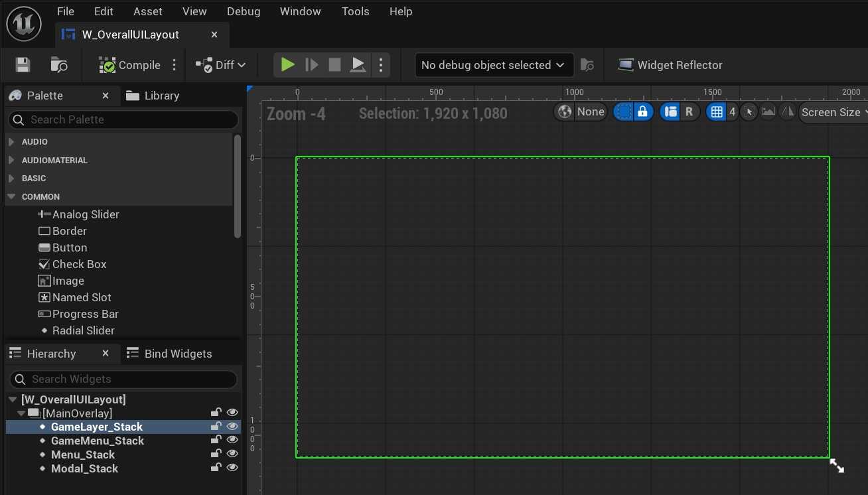Click the Browse to asset icon
This screenshot has width=868, height=495.
tap(59, 65)
